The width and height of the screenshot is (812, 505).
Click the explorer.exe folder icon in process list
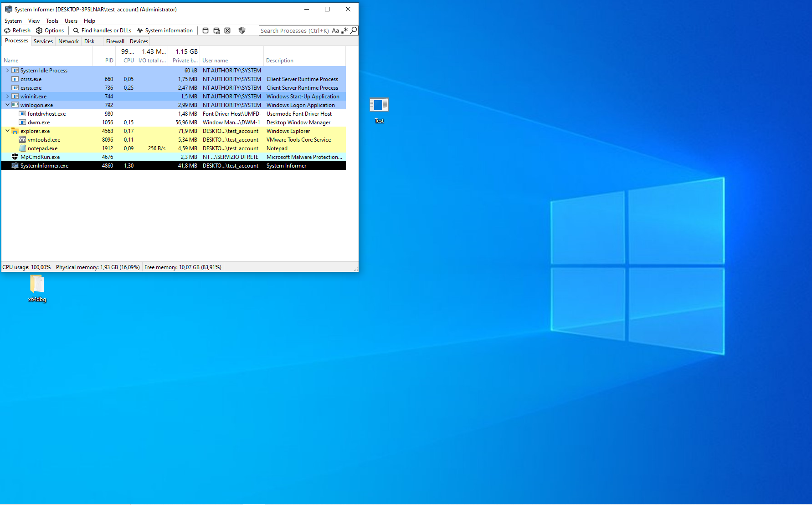coord(15,131)
